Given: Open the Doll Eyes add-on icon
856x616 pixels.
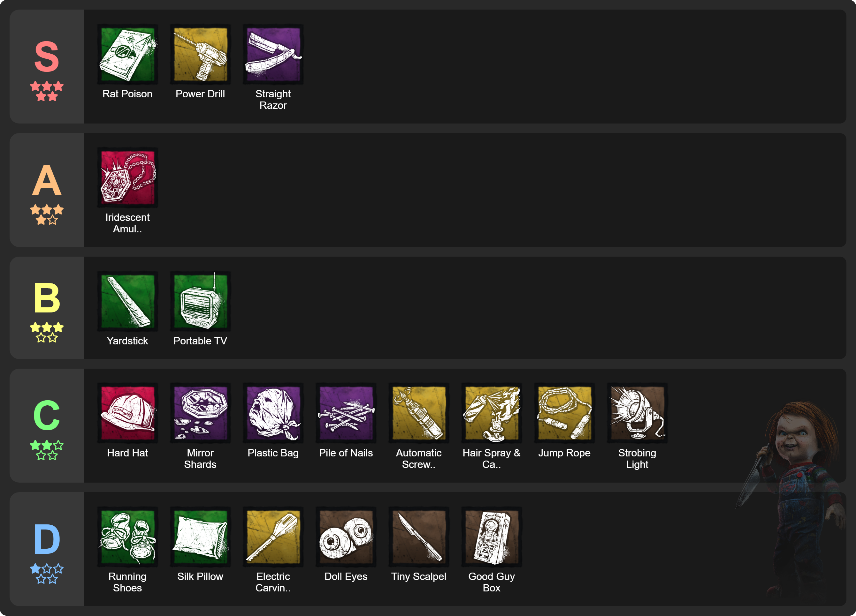Looking at the screenshot, I should (346, 537).
